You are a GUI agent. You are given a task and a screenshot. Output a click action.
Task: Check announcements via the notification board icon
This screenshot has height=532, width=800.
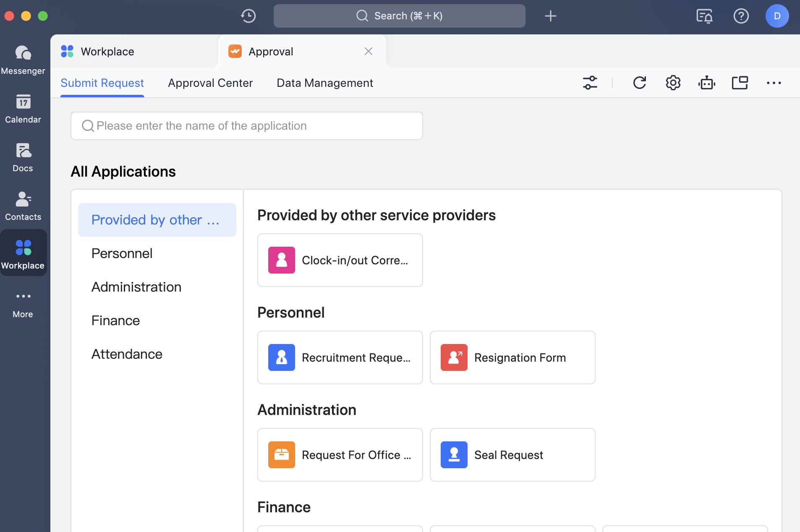[704, 16]
